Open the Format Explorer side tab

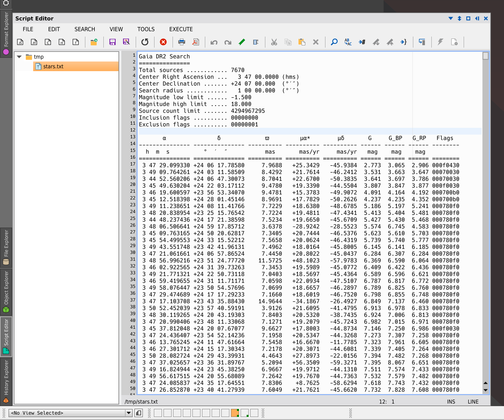pos(6,34)
